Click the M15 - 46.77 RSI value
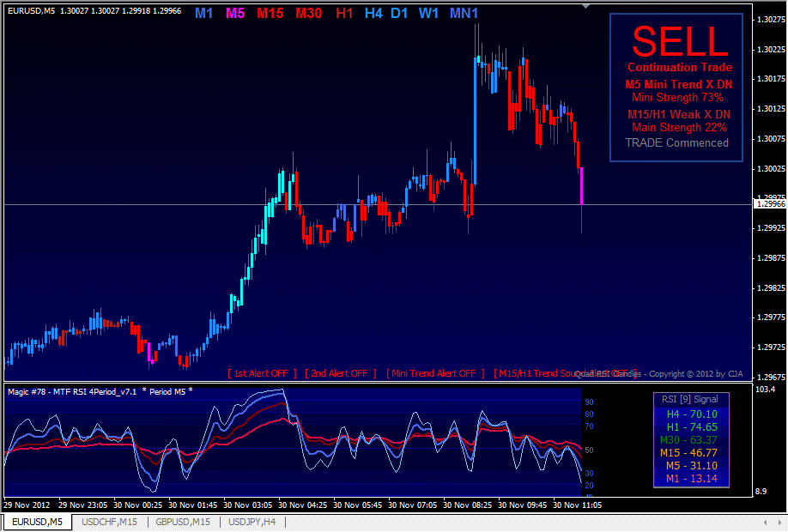 [x=688, y=453]
